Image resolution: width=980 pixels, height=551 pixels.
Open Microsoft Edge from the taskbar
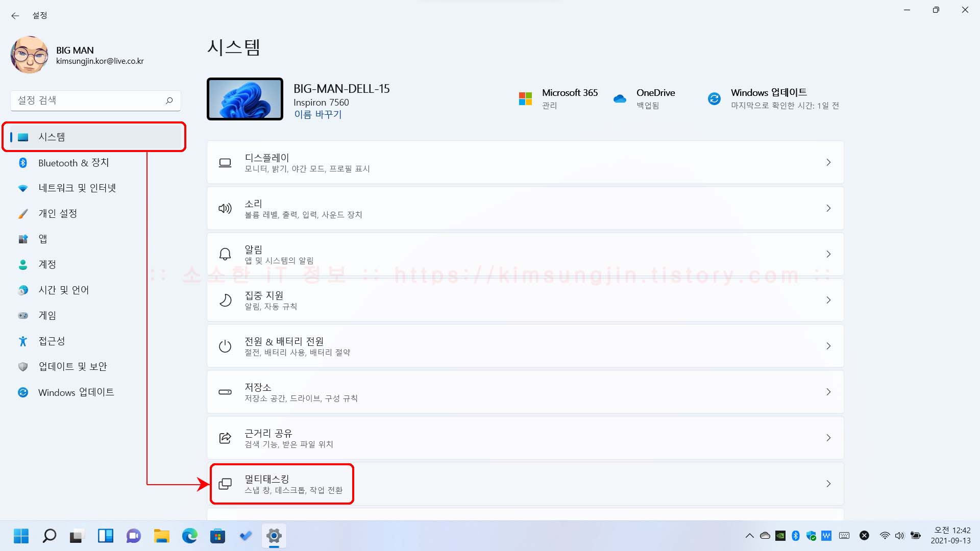pos(190,536)
